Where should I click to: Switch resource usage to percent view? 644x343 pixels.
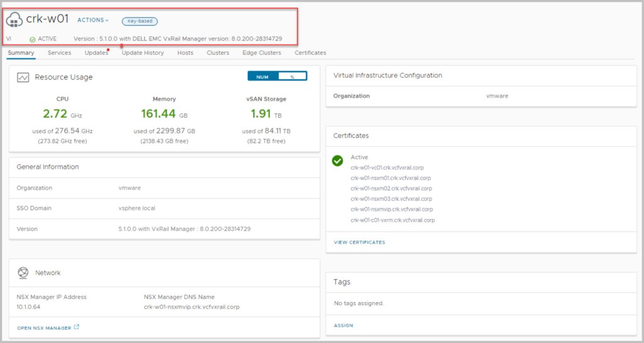[292, 76]
